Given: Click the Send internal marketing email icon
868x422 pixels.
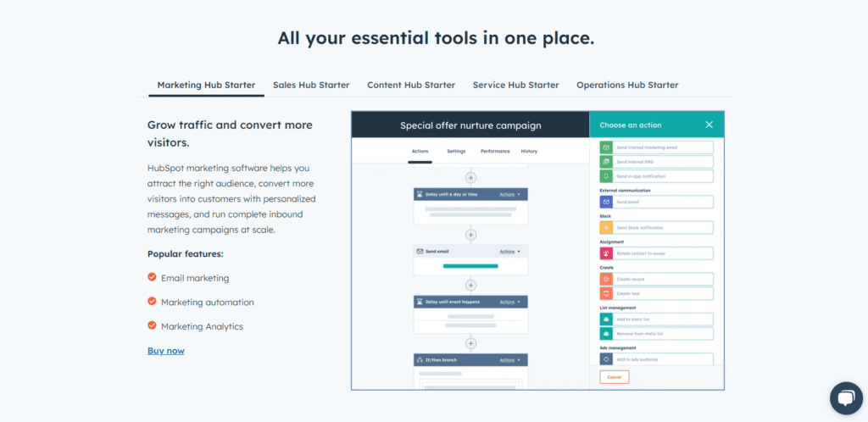Looking at the screenshot, I should click(x=606, y=147).
